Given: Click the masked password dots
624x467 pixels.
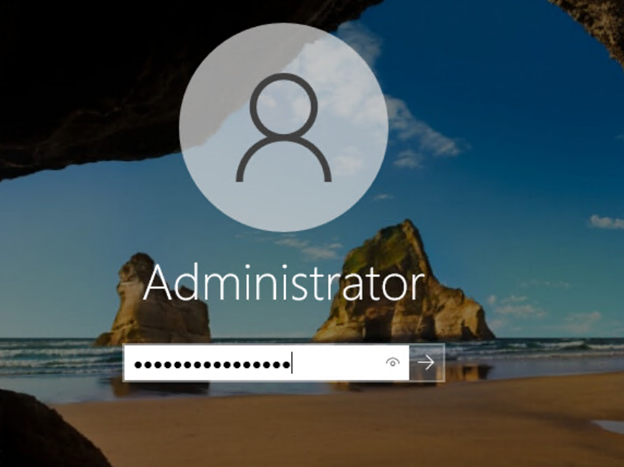Looking at the screenshot, I should (210, 364).
